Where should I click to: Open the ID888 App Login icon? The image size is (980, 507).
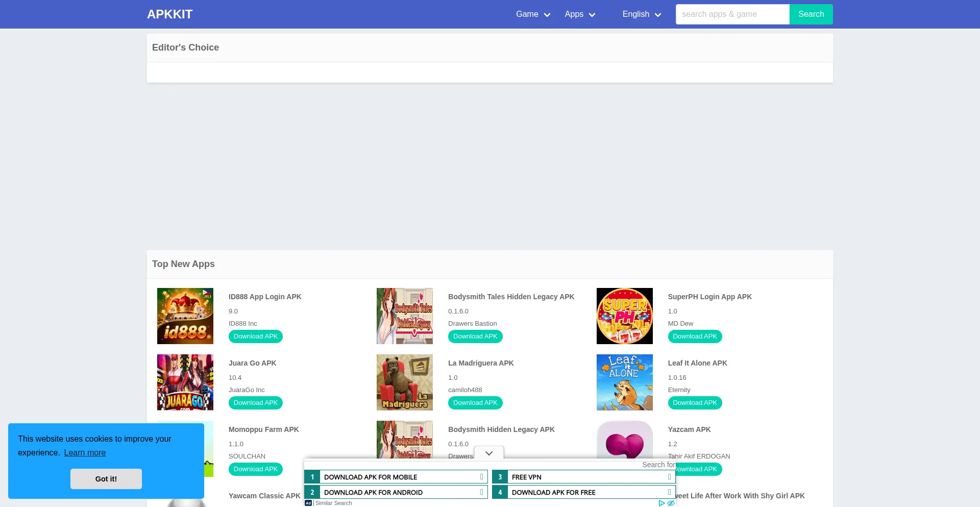185,316
